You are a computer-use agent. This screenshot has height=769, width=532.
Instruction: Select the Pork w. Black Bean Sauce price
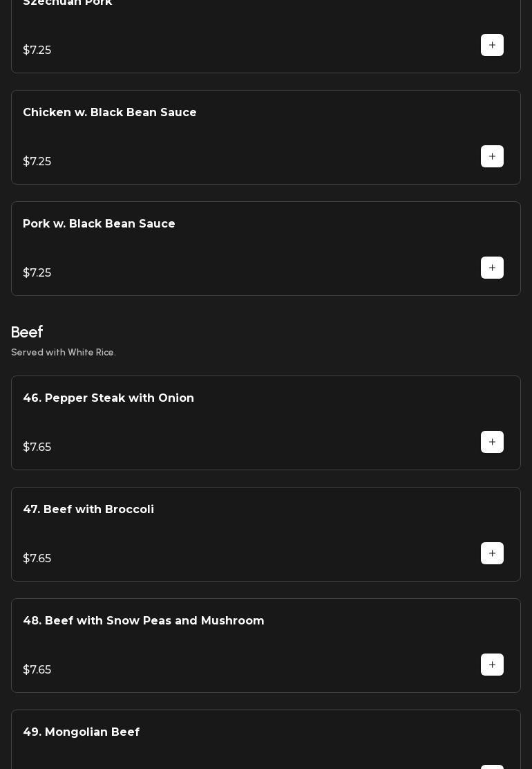pos(37,273)
